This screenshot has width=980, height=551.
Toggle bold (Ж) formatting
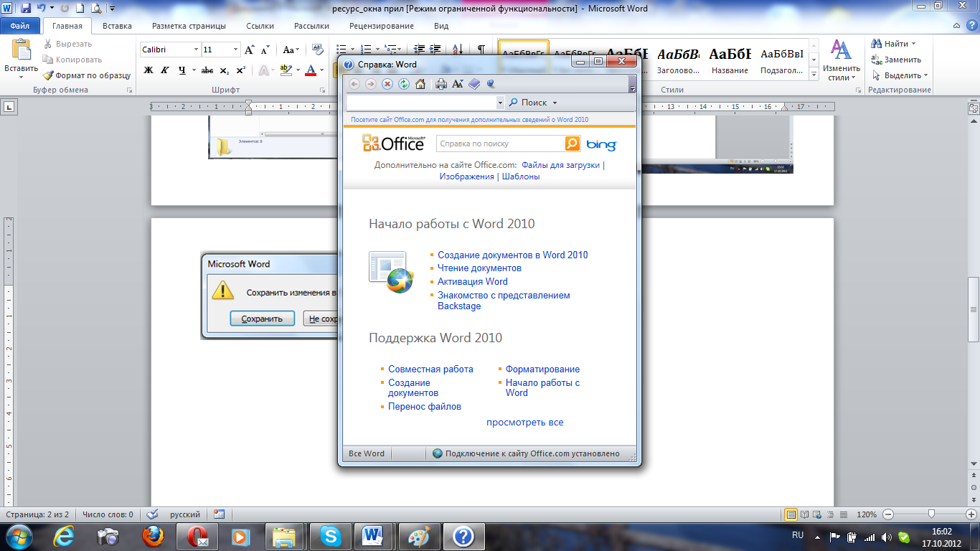pyautogui.click(x=149, y=70)
